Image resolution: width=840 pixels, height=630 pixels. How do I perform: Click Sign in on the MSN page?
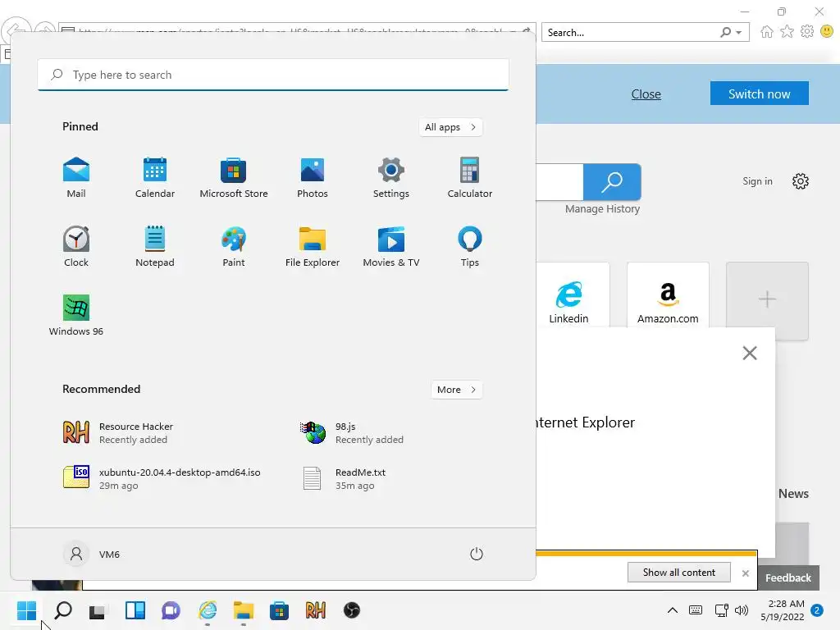(x=757, y=181)
